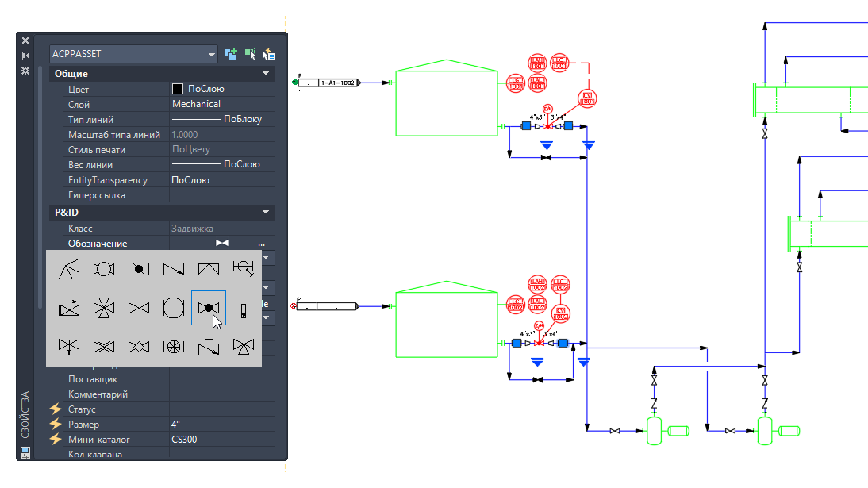
Task: Select the upper green heat exchanger
Action: point(810,100)
